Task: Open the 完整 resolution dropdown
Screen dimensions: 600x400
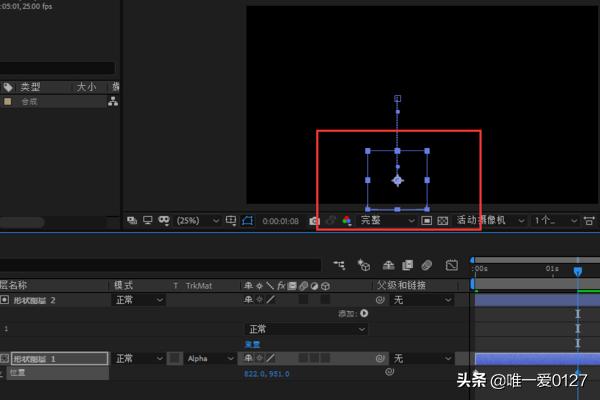Action: 387,220
